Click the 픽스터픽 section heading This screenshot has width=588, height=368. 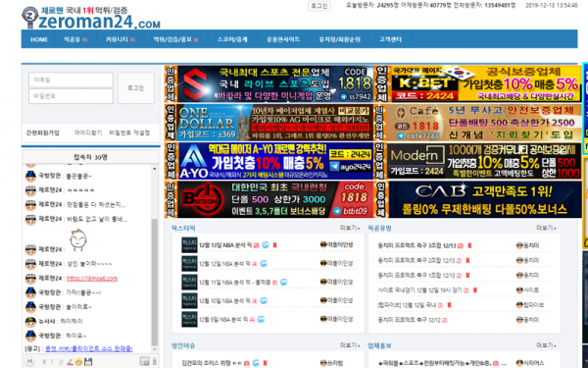click(x=183, y=228)
